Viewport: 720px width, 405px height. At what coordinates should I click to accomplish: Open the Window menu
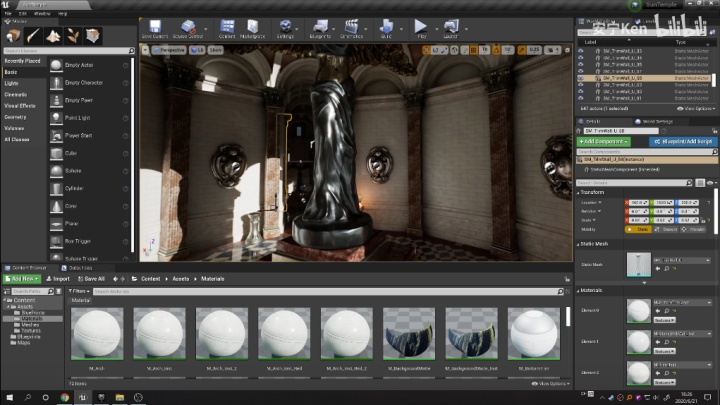42,14
